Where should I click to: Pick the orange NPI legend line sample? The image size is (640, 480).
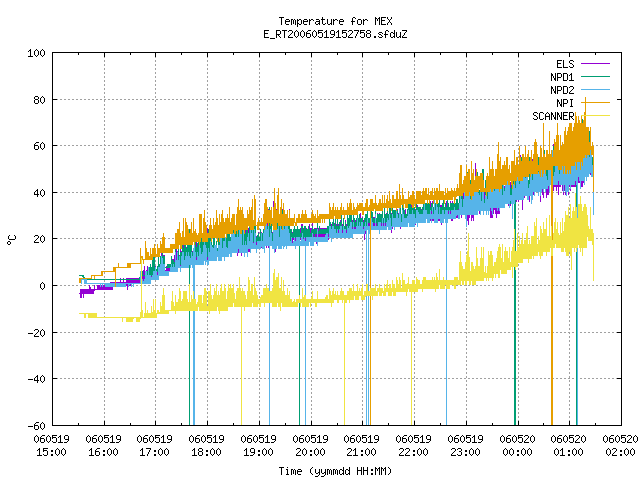tap(596, 103)
